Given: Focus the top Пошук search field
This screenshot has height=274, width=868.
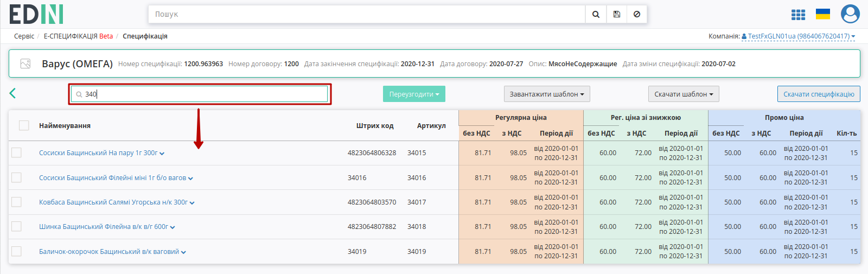Looking at the screenshot, I should 367,14.
